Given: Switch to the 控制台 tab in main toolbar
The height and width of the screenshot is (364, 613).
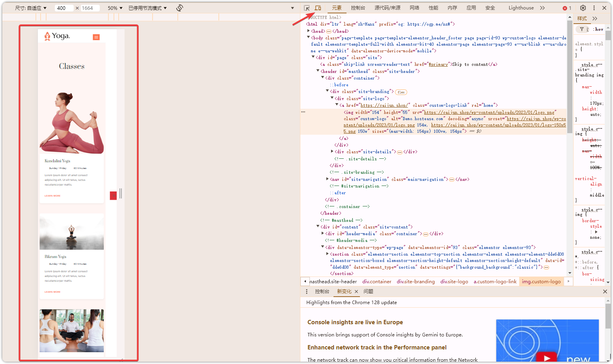Looking at the screenshot, I should pyautogui.click(x=358, y=8).
